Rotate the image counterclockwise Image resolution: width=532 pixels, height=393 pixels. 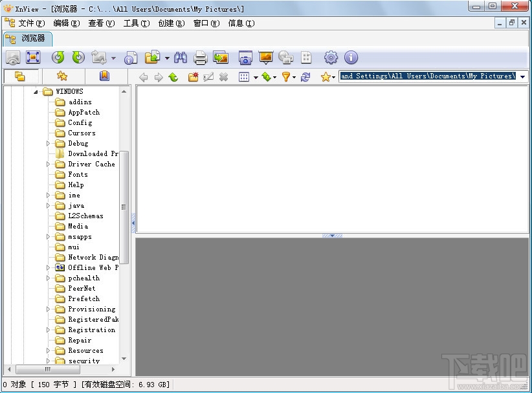[58, 58]
